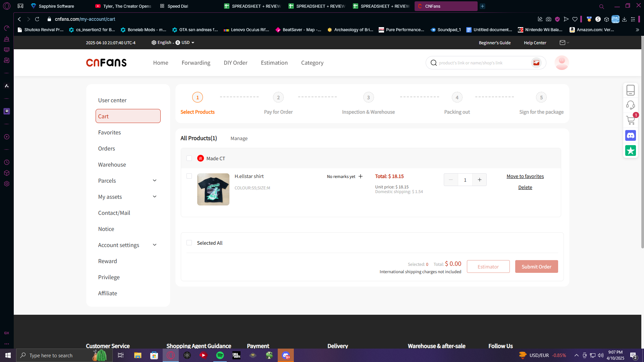The image size is (644, 362).
Task: Expand the Parcels submenu
Action: point(155,181)
